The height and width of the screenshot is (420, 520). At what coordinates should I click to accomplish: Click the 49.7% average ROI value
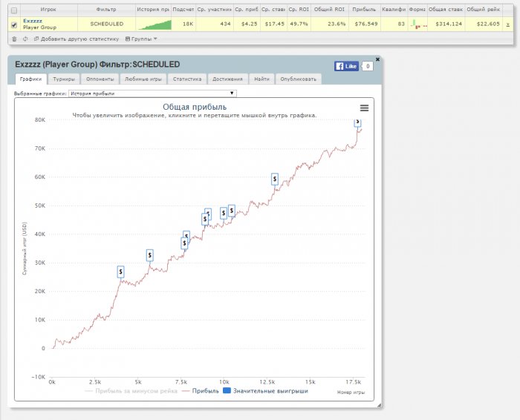pos(298,24)
